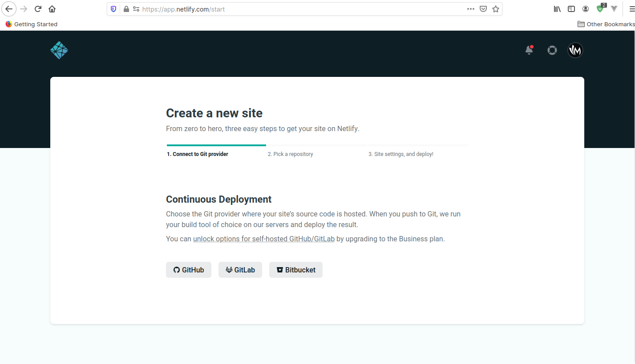Click the Create a new site heading
Viewport: 635px width, 364px height.
(x=214, y=113)
